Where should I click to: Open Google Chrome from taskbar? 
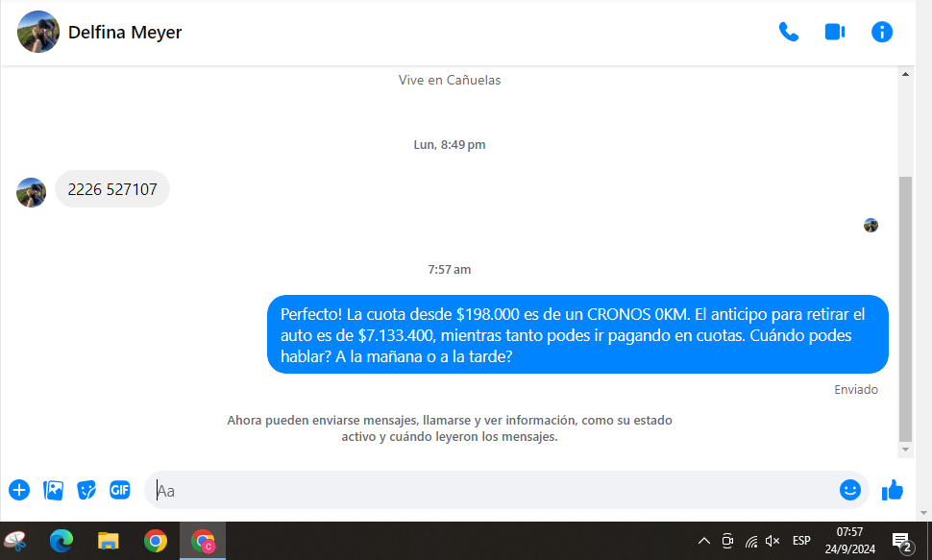(156, 541)
